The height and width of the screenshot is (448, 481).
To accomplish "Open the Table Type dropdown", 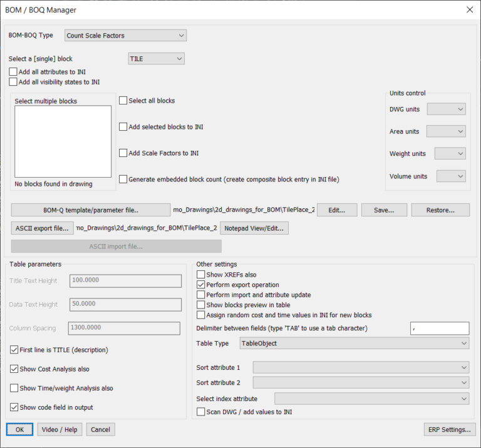I will (x=354, y=344).
